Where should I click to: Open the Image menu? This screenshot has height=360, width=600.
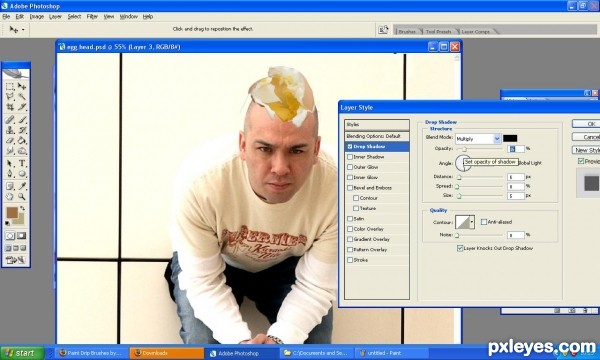pos(37,16)
